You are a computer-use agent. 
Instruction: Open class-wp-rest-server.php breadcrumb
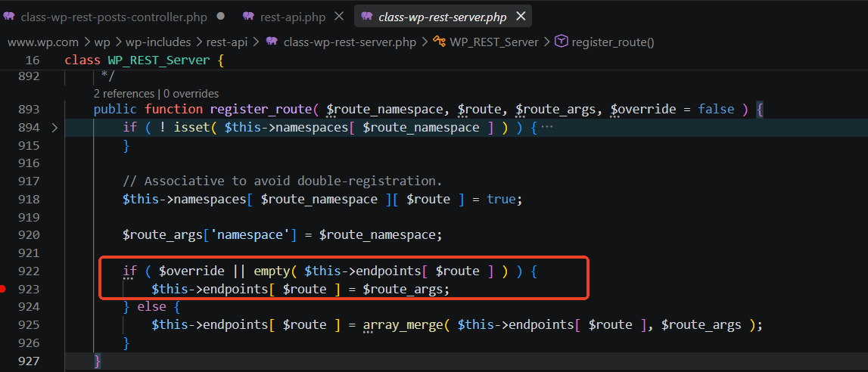(349, 42)
